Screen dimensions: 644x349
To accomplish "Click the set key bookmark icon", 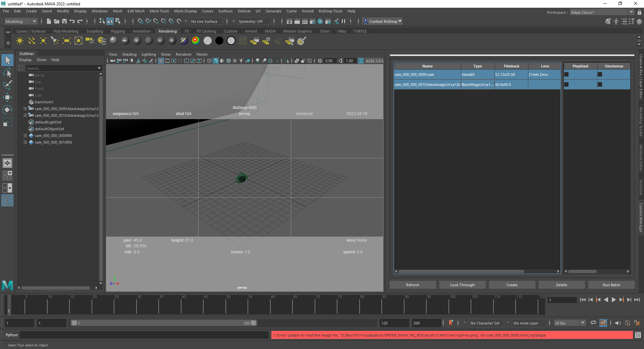I will point(451,323).
